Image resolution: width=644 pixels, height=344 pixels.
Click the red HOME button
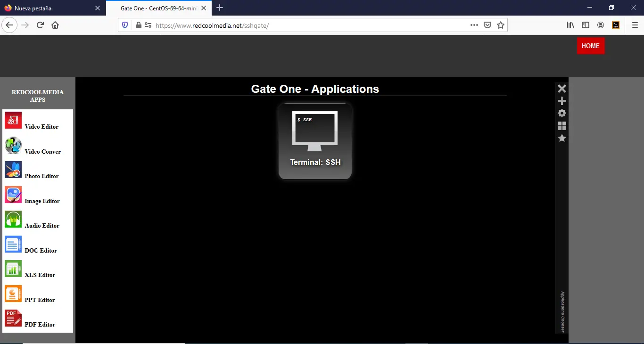[x=591, y=46]
